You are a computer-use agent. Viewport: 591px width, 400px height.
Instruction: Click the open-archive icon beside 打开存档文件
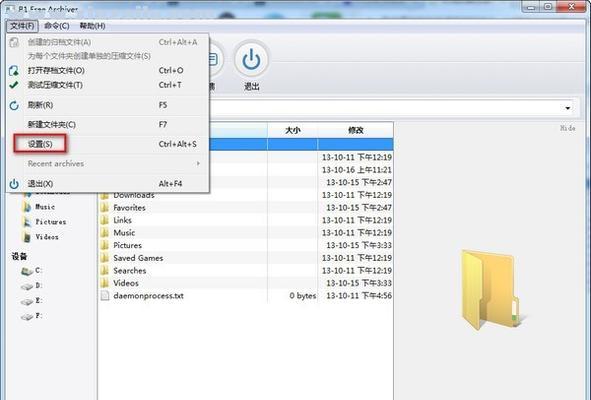(x=14, y=70)
